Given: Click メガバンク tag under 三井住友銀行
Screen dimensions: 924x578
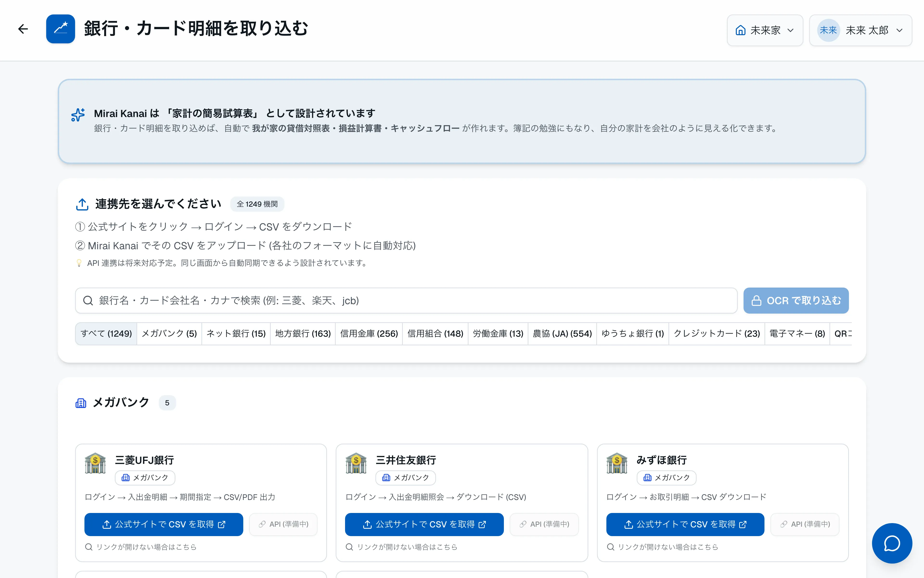Looking at the screenshot, I should click(405, 478).
